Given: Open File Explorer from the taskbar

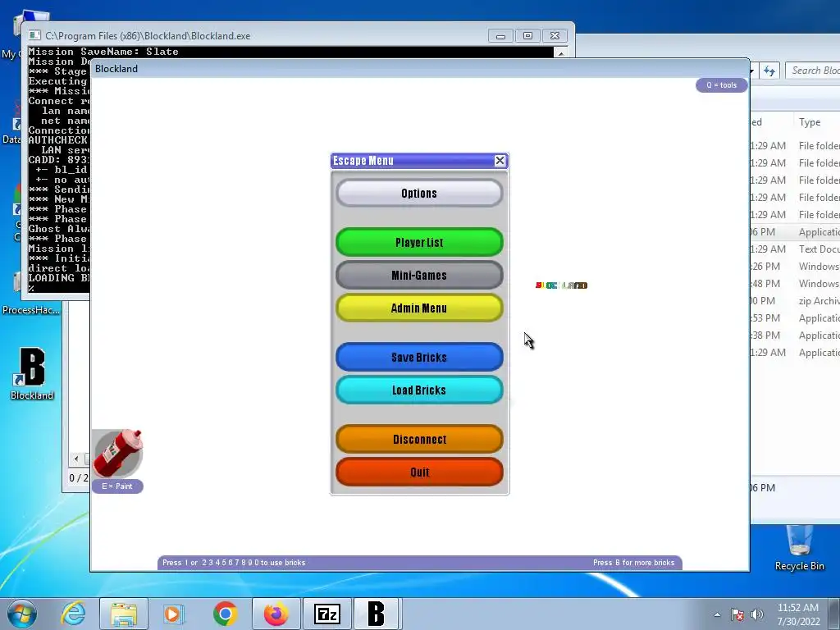Looking at the screenshot, I should click(x=124, y=614).
